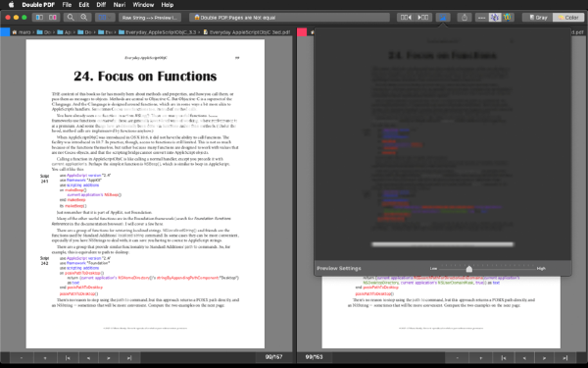Open the Navi menu

120,5
